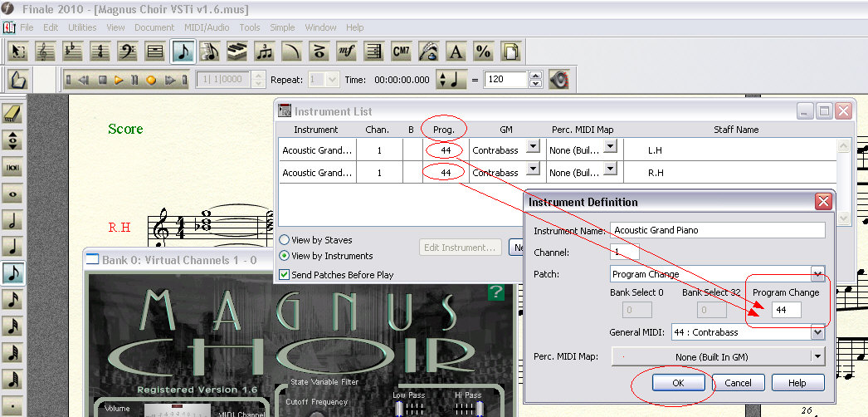
Task: Select the HyperScribe keyboard tool
Action: tap(237, 52)
